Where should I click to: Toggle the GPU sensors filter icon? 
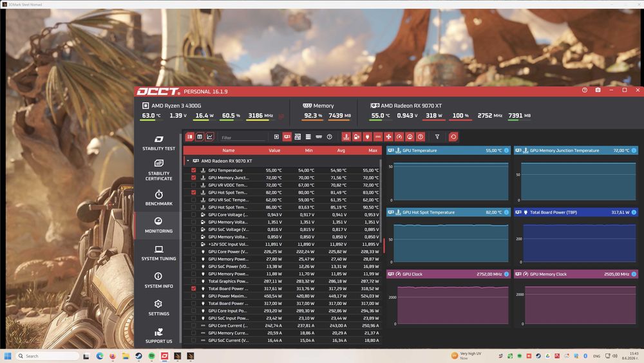click(287, 136)
